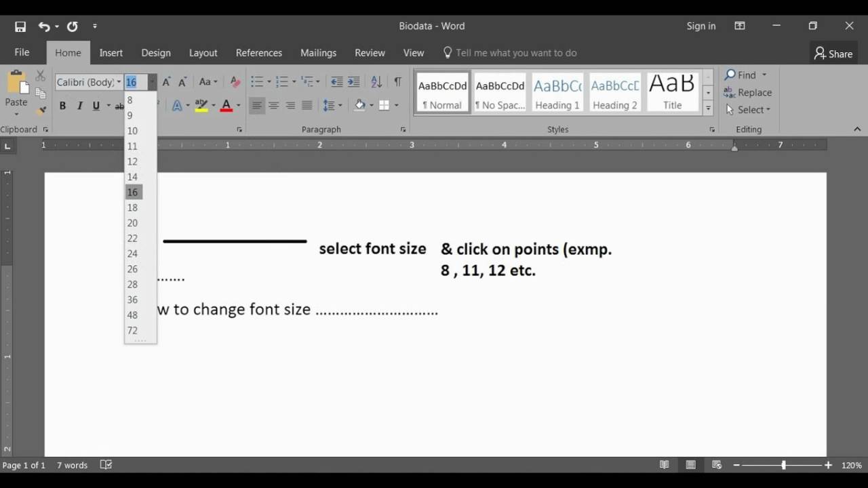The height and width of the screenshot is (488, 868).
Task: Align text to the left
Action: pos(256,106)
